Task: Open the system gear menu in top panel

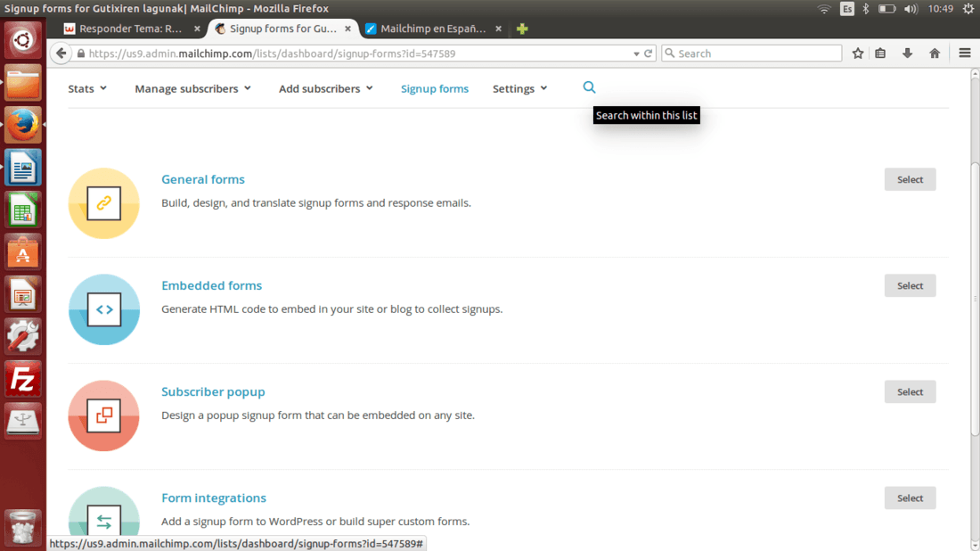Action: click(968, 9)
